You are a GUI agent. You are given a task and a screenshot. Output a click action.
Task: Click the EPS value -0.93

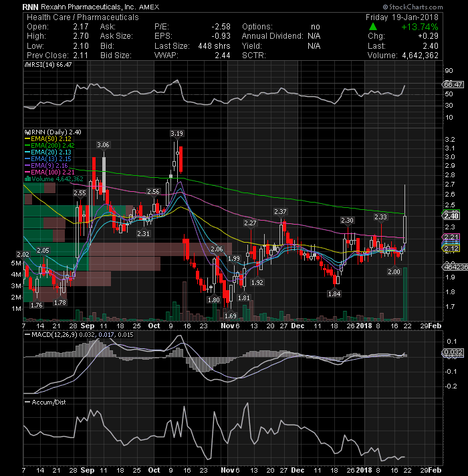tap(221, 36)
